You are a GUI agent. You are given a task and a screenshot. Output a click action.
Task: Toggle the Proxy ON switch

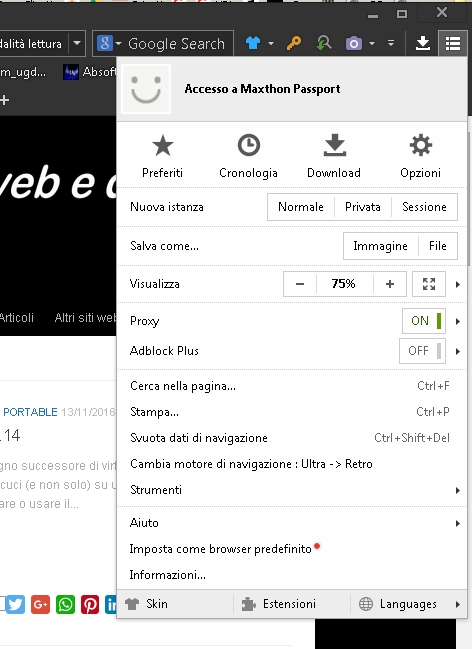[x=424, y=321]
